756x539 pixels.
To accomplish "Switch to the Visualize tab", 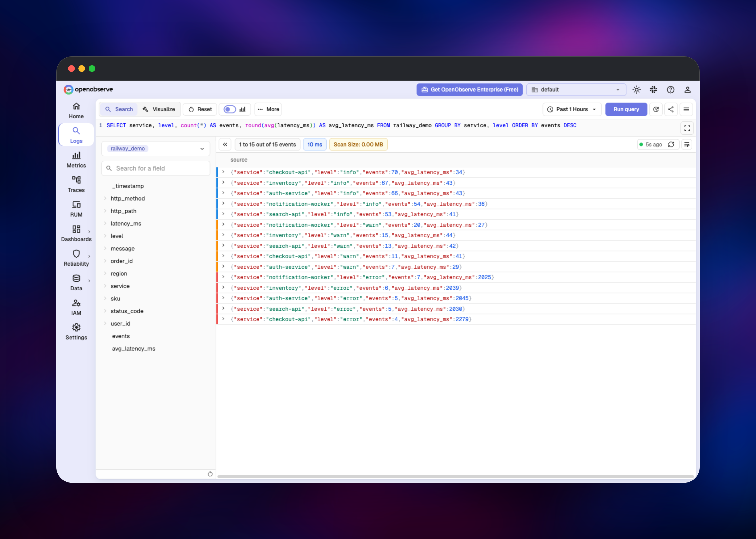I will 159,109.
